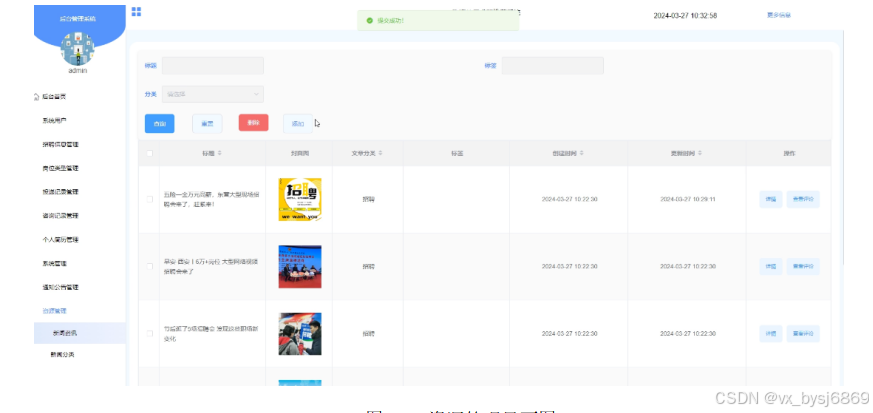Click the 操作 column header
This screenshot has width=873, height=413.
pos(789,153)
